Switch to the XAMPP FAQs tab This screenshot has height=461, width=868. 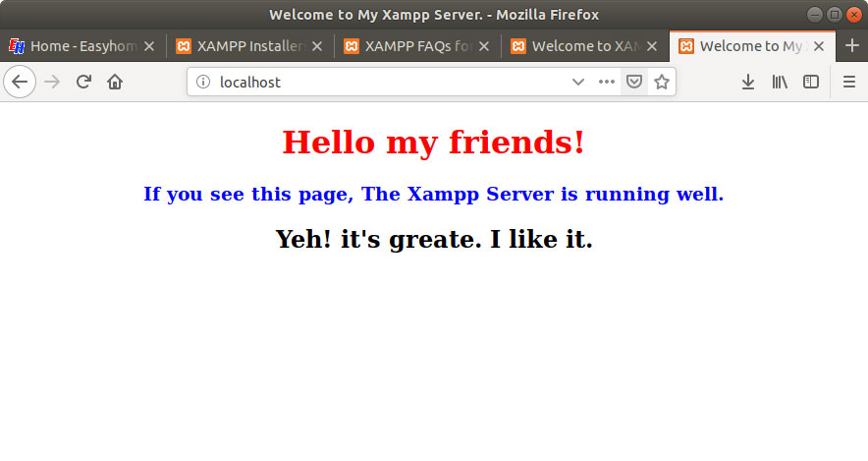tap(418, 46)
